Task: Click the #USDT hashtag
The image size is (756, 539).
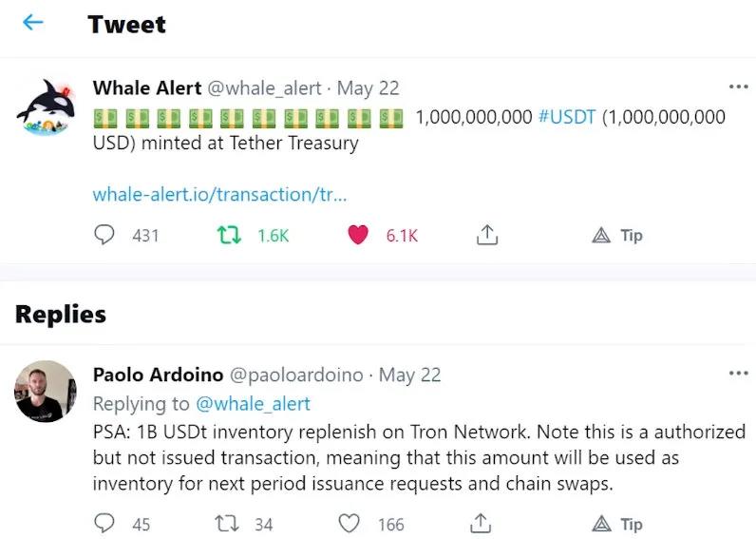Action: click(566, 117)
